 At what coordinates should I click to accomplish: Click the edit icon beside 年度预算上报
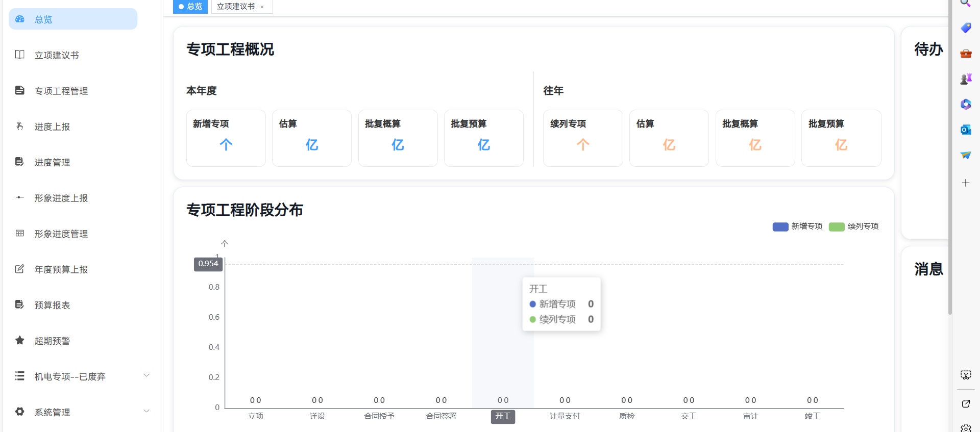coord(20,269)
